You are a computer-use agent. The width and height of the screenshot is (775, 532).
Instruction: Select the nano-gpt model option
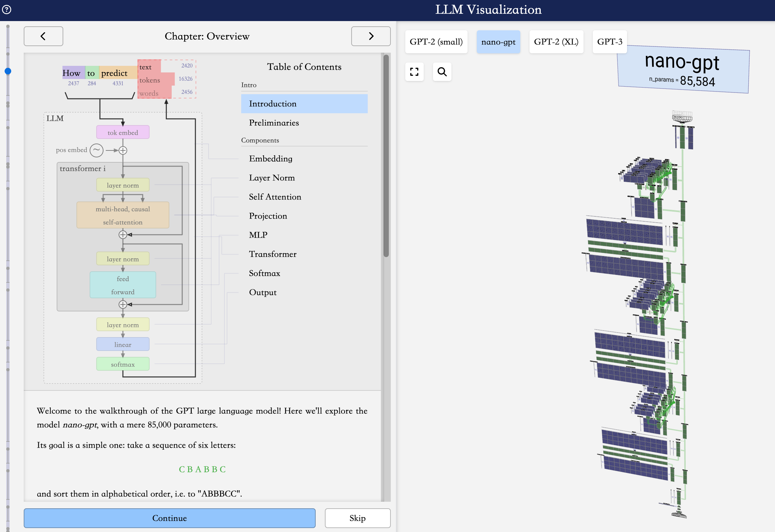pos(498,42)
